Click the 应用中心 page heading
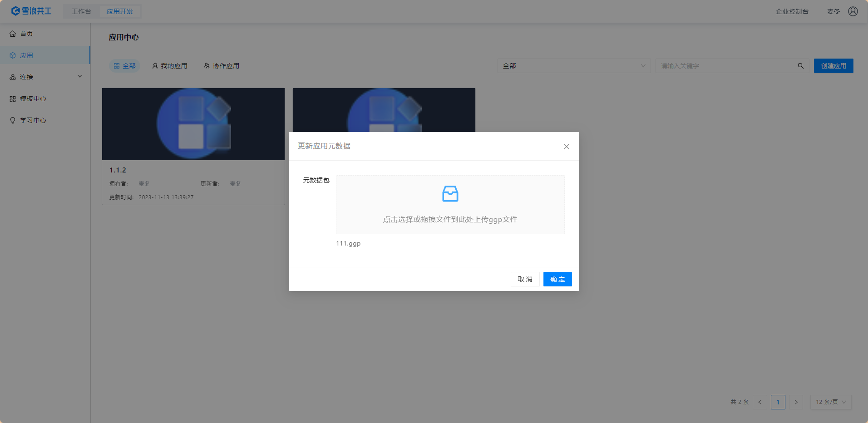Viewport: 868px width, 423px height. tap(124, 37)
